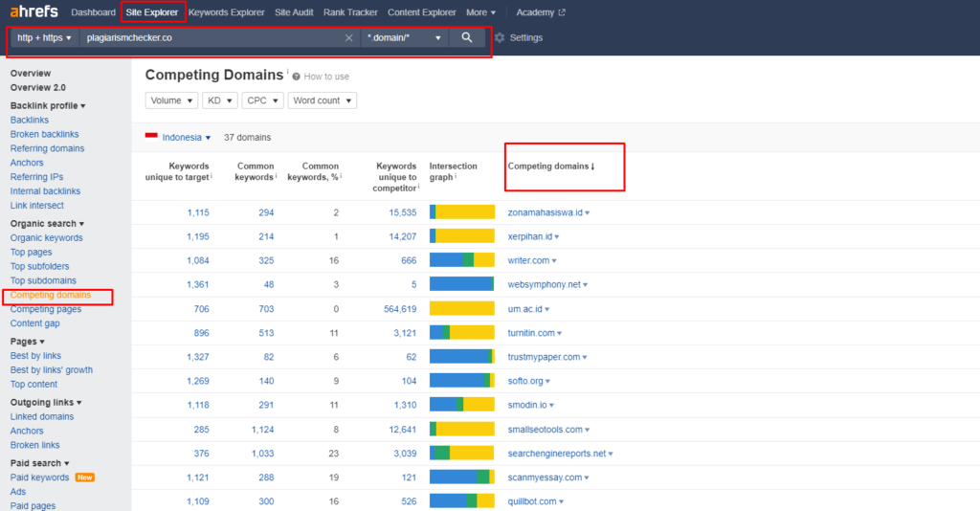Open the More menu in top navigation

tap(480, 12)
